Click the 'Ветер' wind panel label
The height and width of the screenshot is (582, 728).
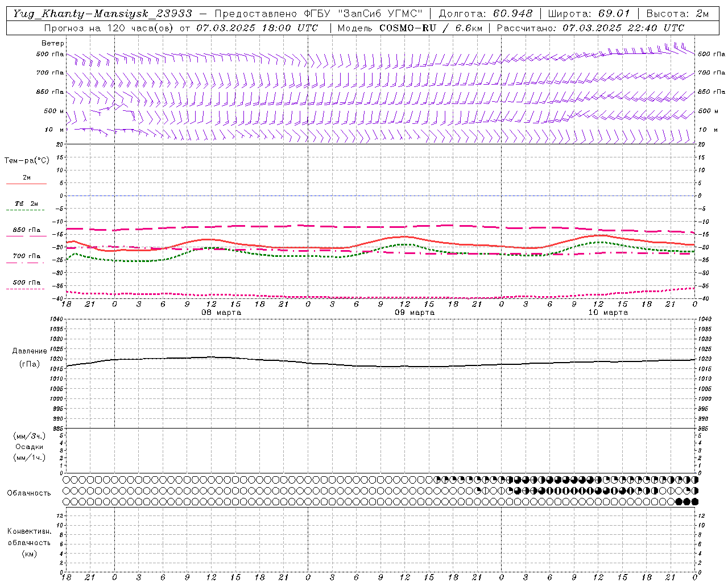coord(53,43)
